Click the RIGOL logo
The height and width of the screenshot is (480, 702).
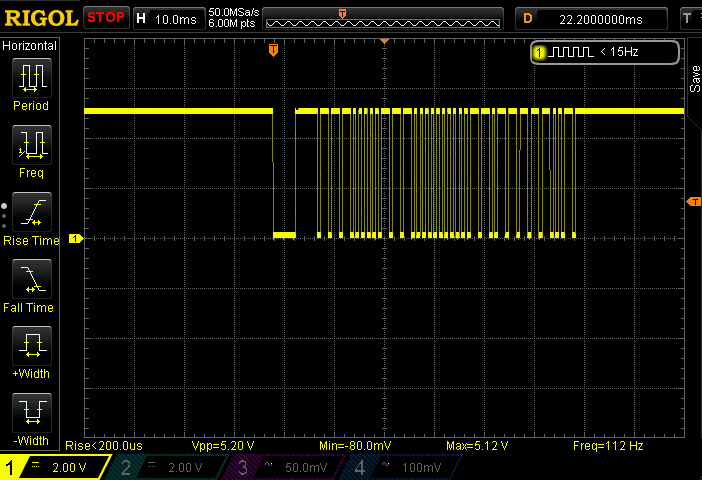(40, 17)
